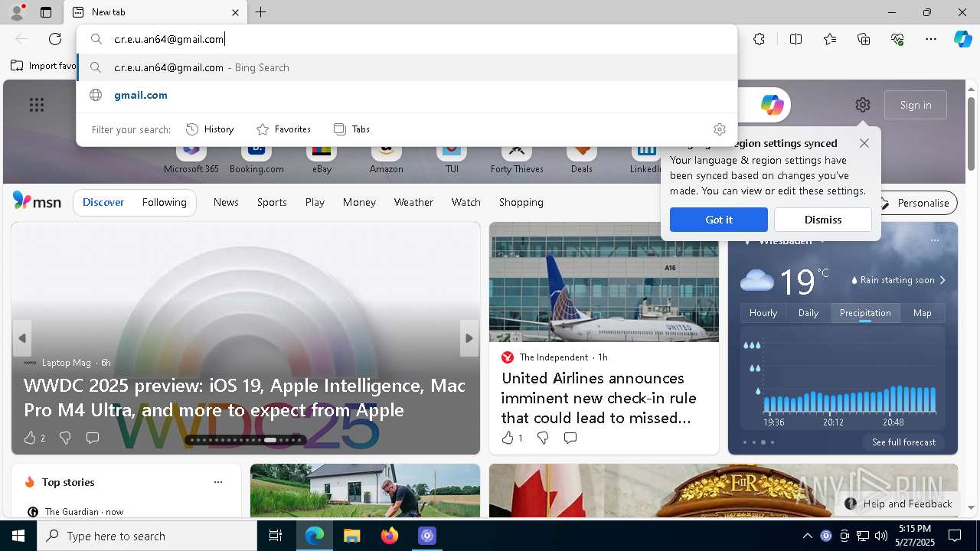Image resolution: width=980 pixels, height=551 pixels.
Task: Click Dismiss in sync popup
Action: [823, 220]
